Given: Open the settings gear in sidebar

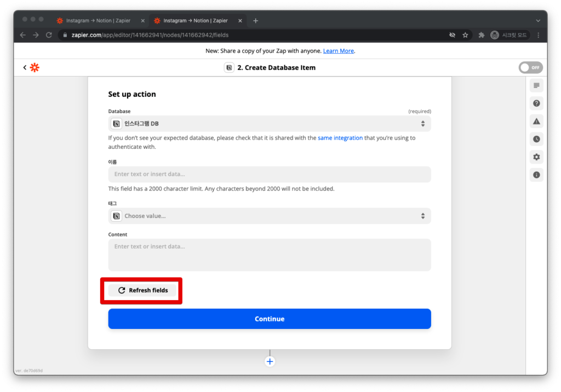Looking at the screenshot, I should (536, 157).
